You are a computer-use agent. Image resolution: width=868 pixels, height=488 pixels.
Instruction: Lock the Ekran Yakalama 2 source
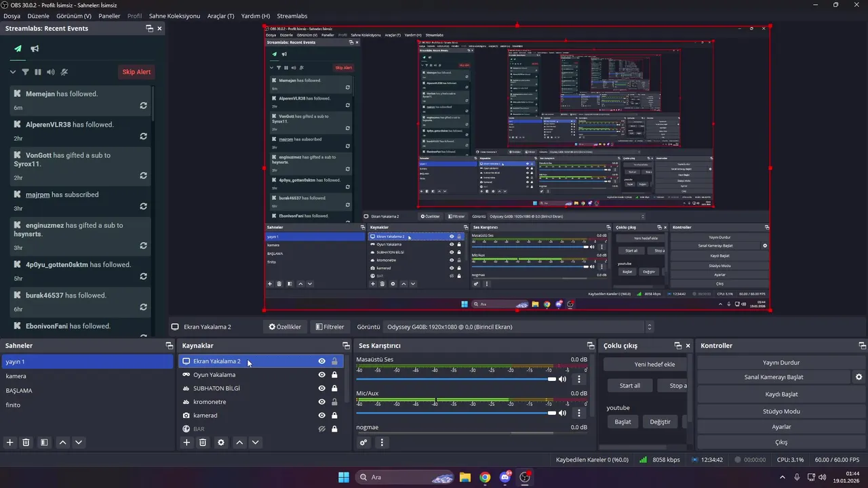pyautogui.click(x=334, y=361)
